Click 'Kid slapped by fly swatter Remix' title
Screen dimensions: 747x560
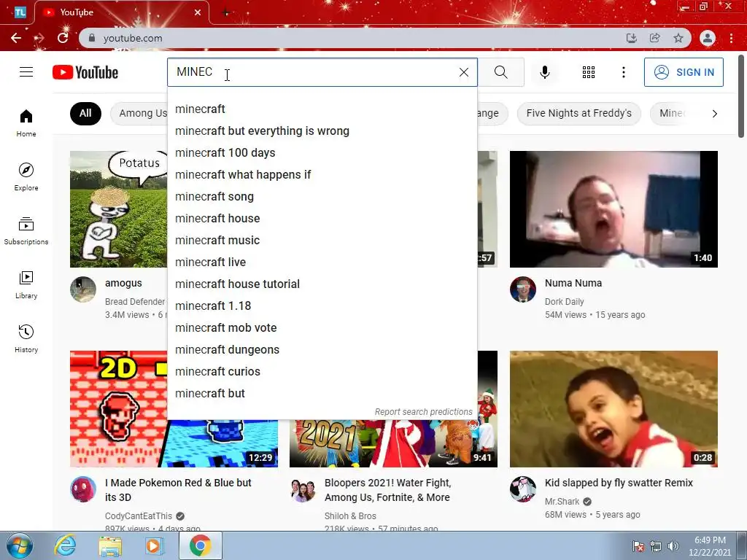point(619,483)
